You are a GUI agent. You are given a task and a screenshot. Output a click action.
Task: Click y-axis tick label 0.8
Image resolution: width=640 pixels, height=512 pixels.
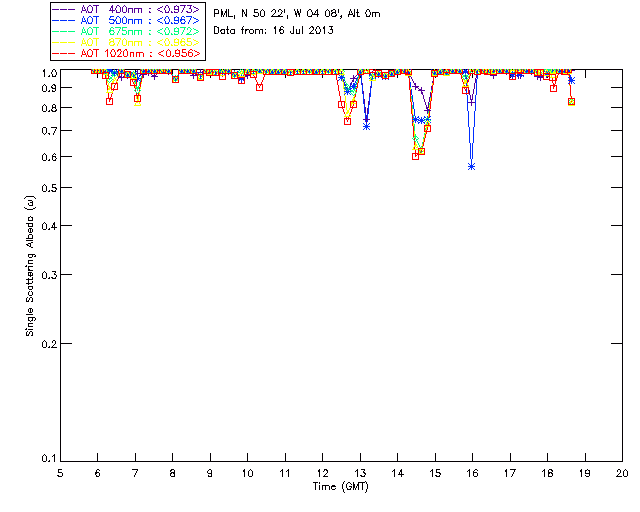pos(49,108)
